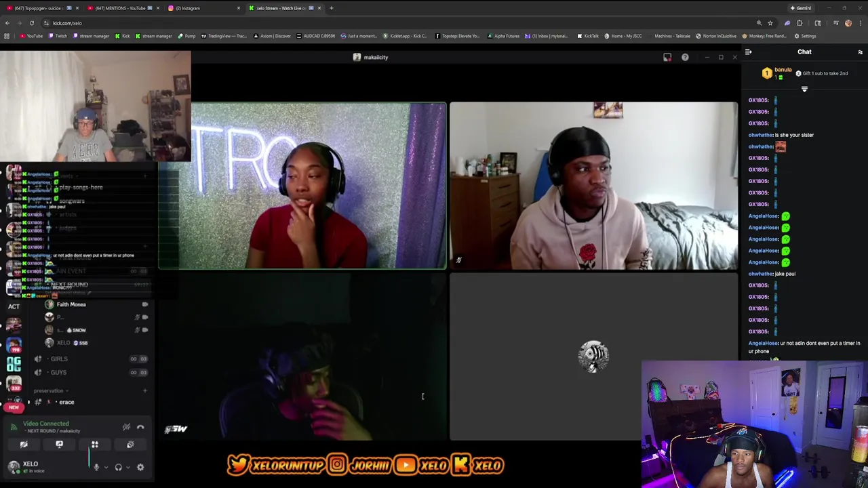Open Chrome profile avatar

point(848,23)
